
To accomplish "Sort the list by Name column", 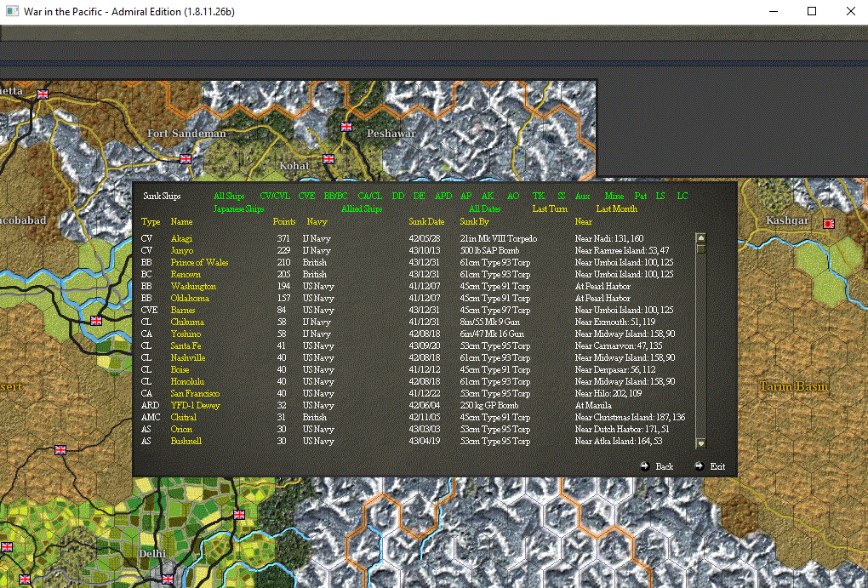I will click(181, 222).
